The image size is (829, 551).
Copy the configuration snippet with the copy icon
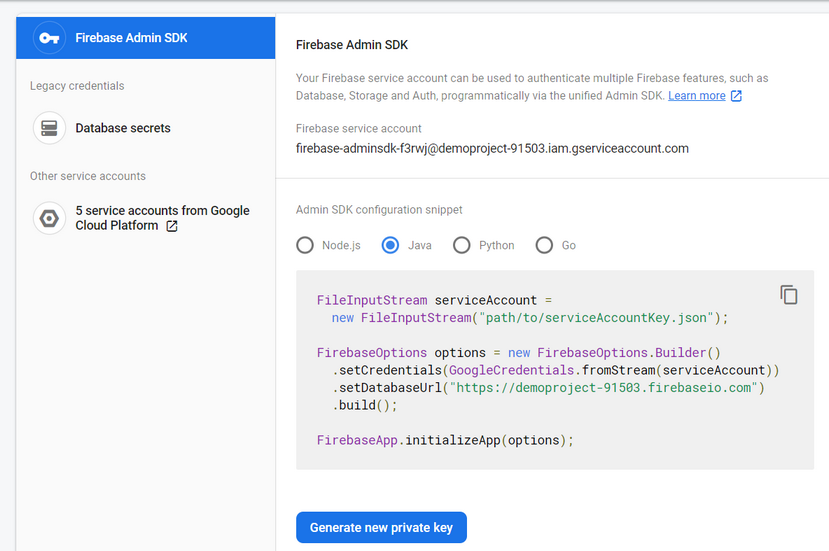click(789, 294)
